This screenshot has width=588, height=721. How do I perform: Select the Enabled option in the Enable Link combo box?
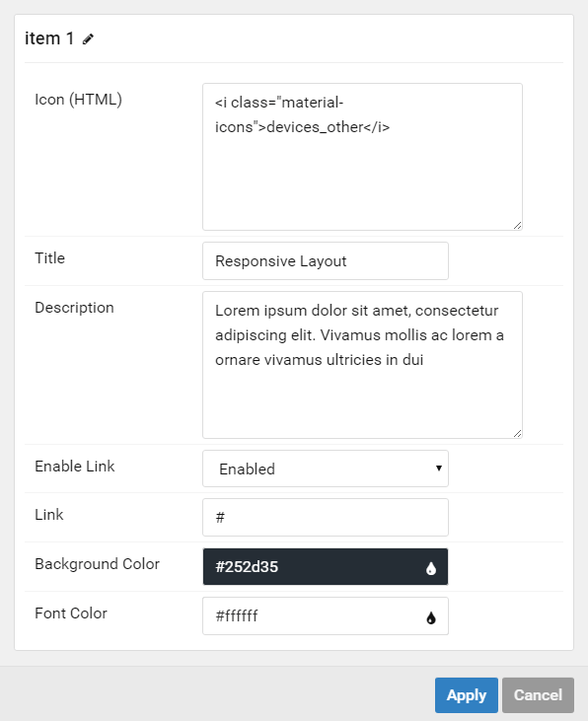pyautogui.click(x=326, y=469)
